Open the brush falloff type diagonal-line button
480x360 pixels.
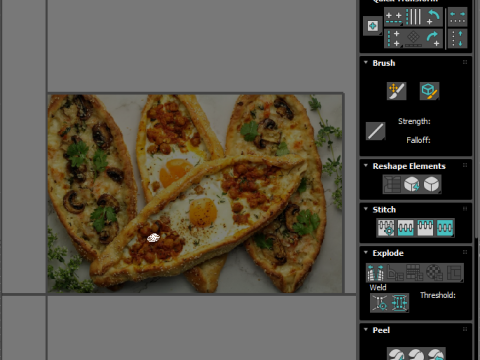pos(376,131)
